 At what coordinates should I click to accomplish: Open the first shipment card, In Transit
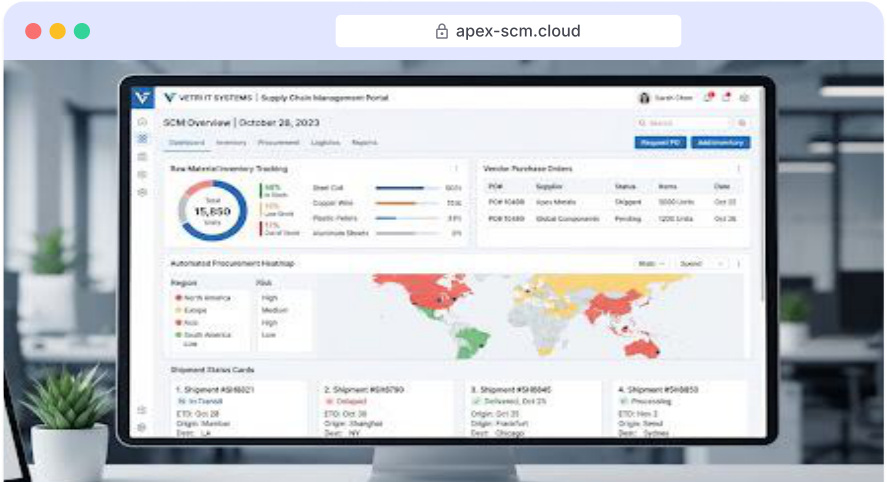pyautogui.click(x=238, y=409)
